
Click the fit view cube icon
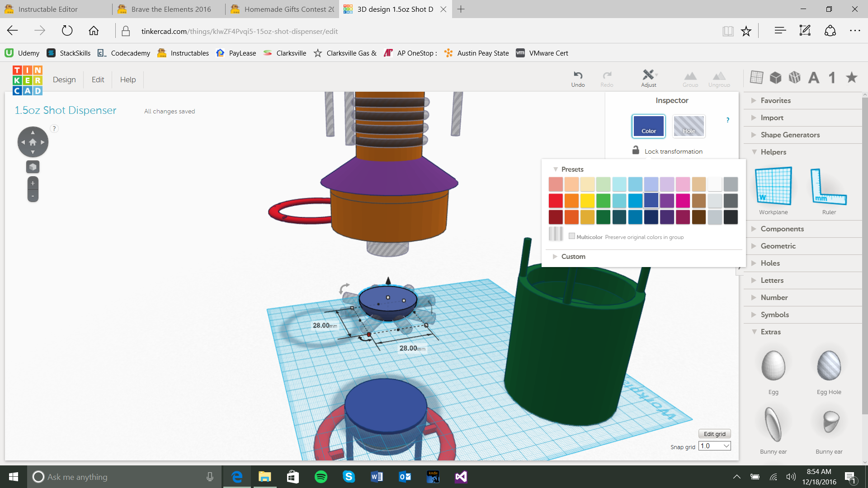click(33, 167)
